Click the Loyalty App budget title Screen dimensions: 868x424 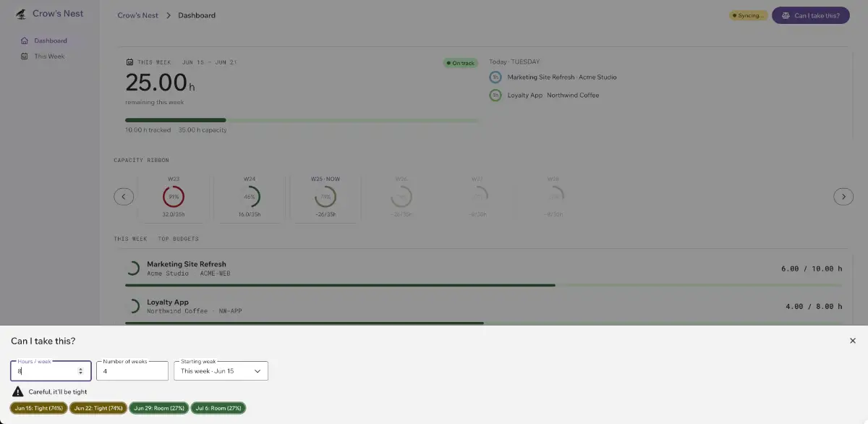[168, 302]
